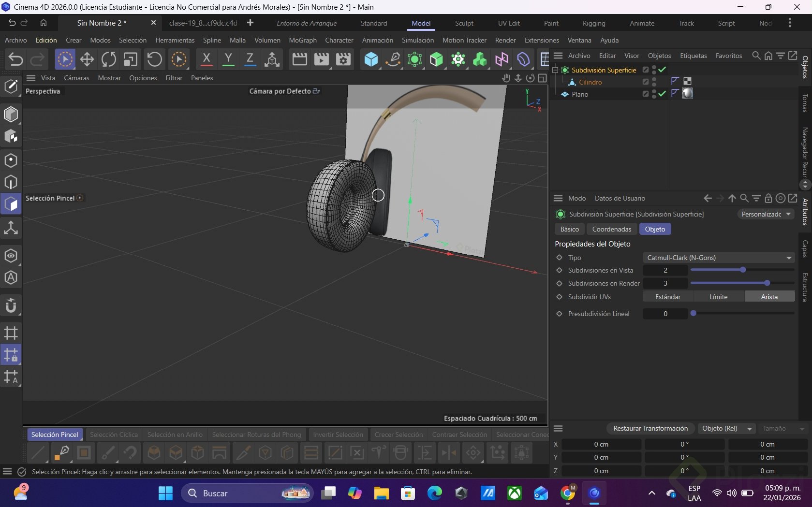
Task: Toggle green checkmark for Subdivisión Superficie
Action: (663, 70)
